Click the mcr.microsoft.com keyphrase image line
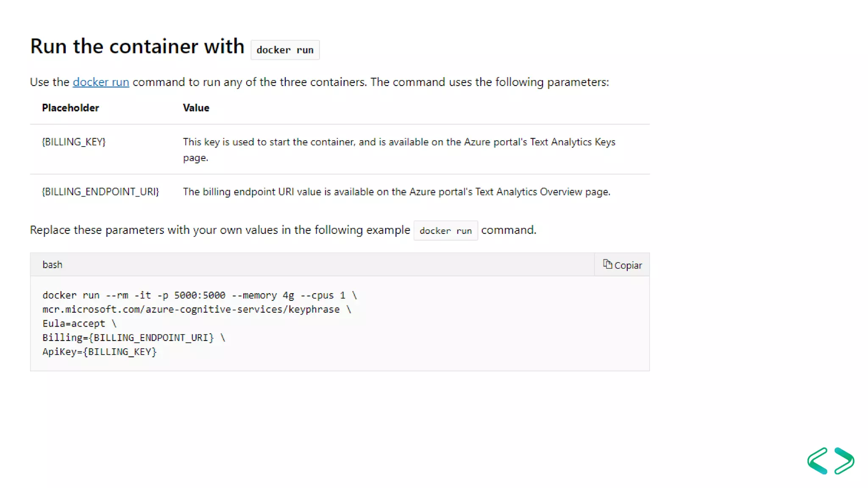Screen dimensions: 868x488 pyautogui.click(x=197, y=309)
